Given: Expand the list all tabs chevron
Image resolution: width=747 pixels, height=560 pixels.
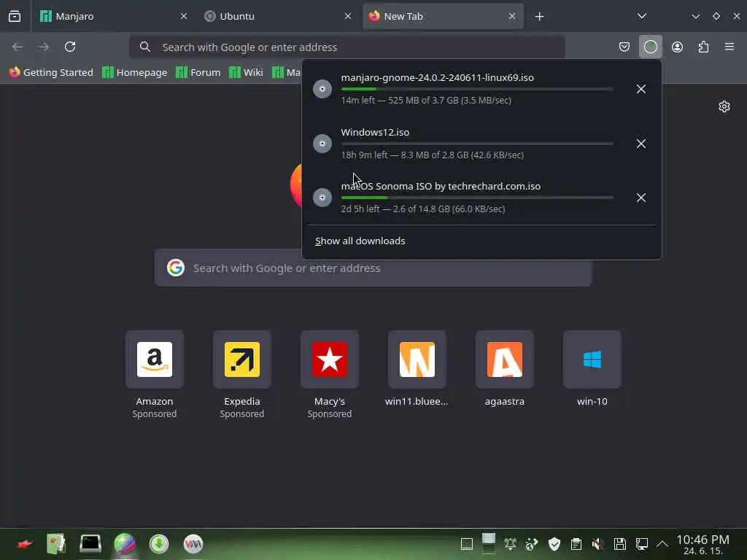Looking at the screenshot, I should point(642,16).
